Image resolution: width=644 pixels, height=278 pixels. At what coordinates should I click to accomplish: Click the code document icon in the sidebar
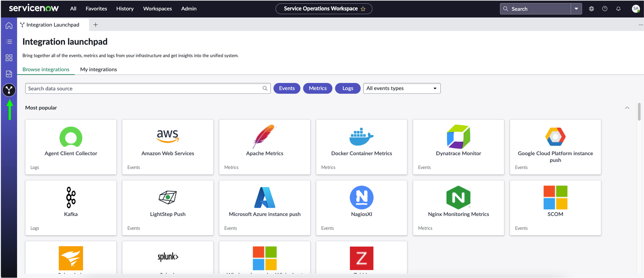coord(9,74)
